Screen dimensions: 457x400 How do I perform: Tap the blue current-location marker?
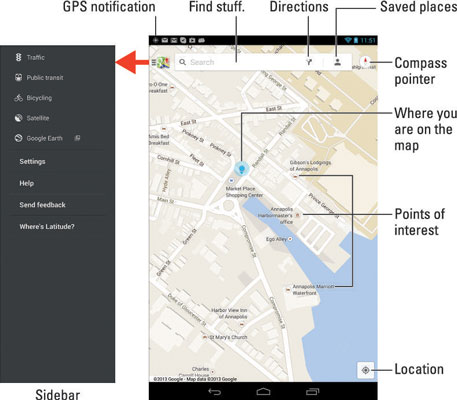pyautogui.click(x=242, y=169)
